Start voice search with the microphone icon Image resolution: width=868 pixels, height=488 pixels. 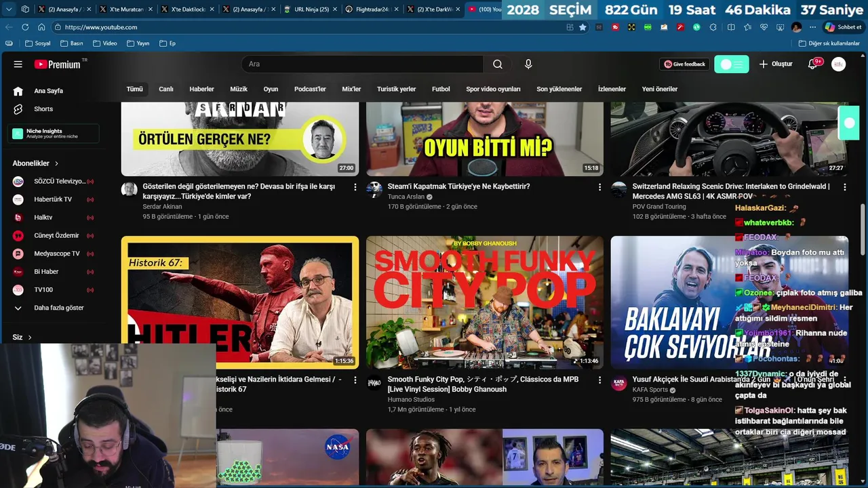528,64
